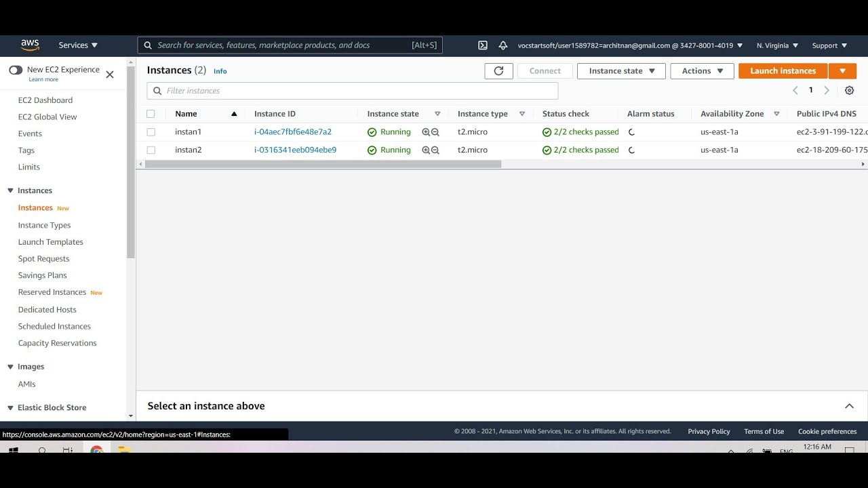Open Reserved Instances page
This screenshot has width=868, height=488.
[52, 292]
